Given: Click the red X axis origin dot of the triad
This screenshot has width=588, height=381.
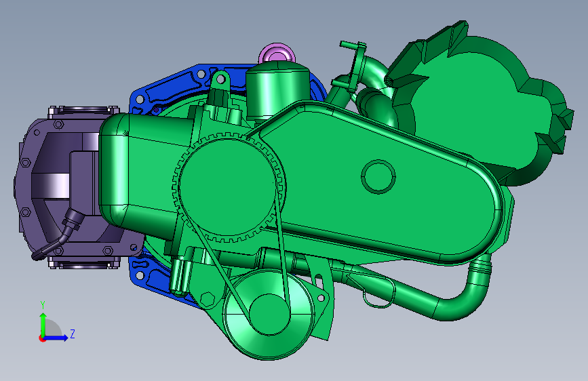Looking at the screenshot, I should click(41, 338).
